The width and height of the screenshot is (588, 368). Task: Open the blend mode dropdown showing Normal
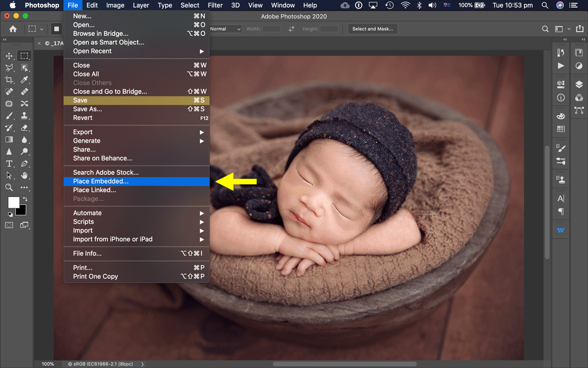(225, 29)
